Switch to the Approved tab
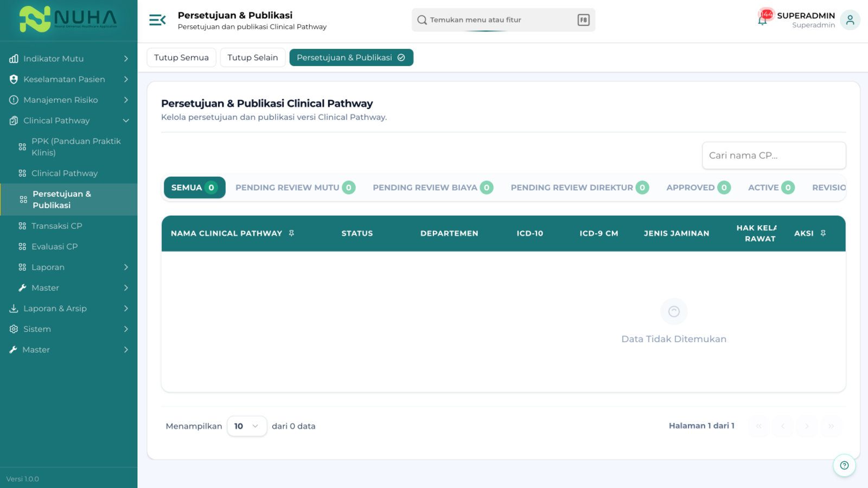The height and width of the screenshot is (488, 868). (x=698, y=188)
